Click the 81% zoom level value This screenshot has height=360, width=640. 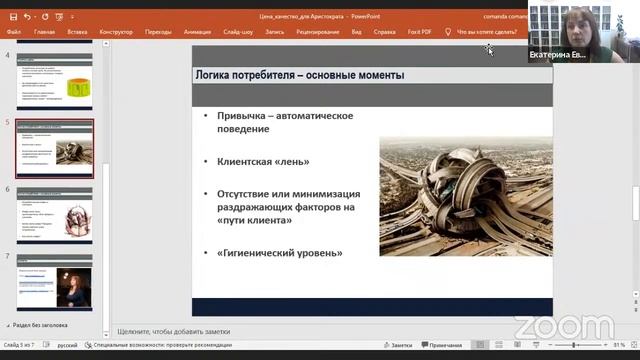click(619, 345)
